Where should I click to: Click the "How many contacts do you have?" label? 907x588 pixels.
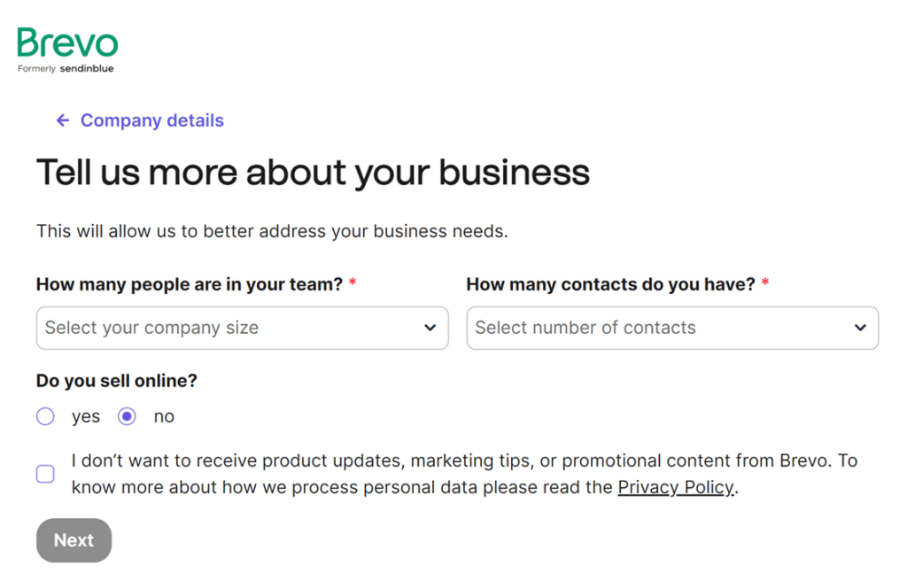[x=611, y=284]
